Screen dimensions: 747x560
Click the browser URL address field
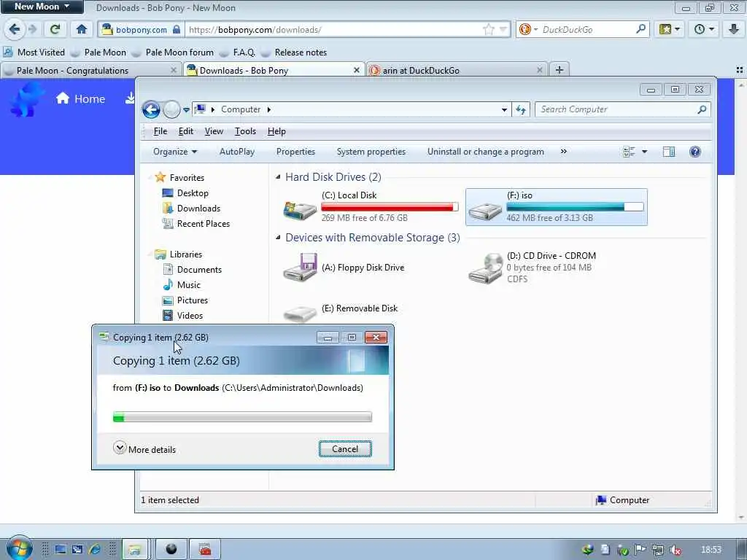(333, 29)
